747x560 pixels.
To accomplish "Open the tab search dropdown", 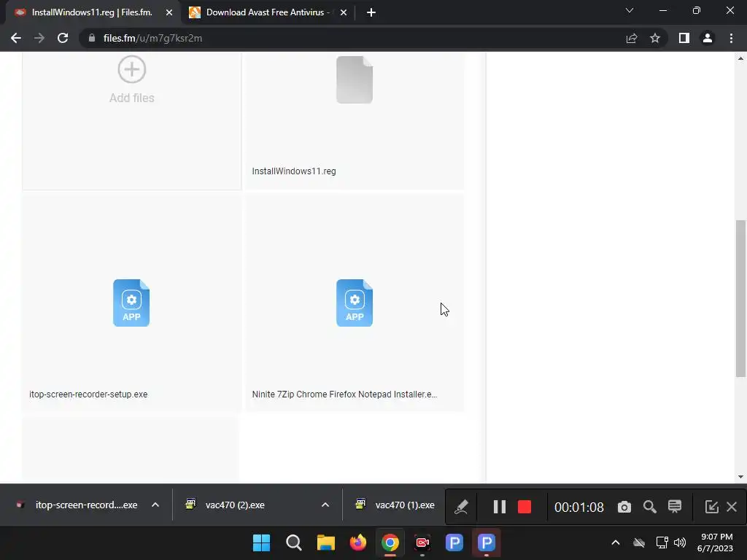I will click(630, 10).
